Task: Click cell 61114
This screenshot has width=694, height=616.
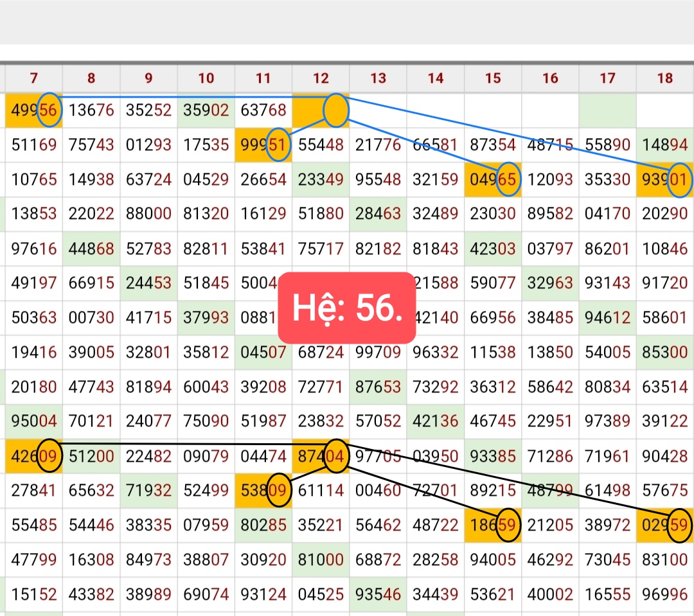Action: (321, 490)
